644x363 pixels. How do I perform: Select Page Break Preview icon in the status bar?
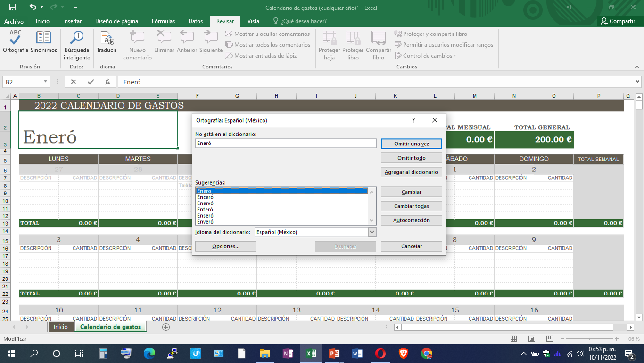[549, 339]
